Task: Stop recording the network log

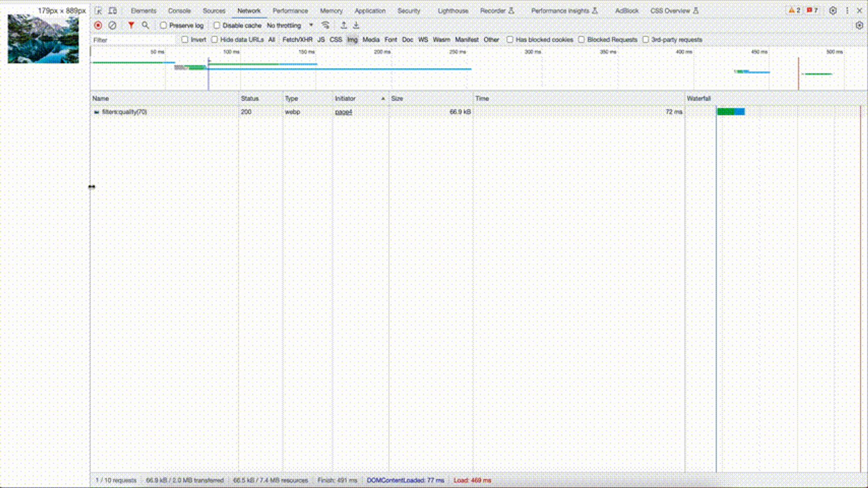Action: coord(98,26)
